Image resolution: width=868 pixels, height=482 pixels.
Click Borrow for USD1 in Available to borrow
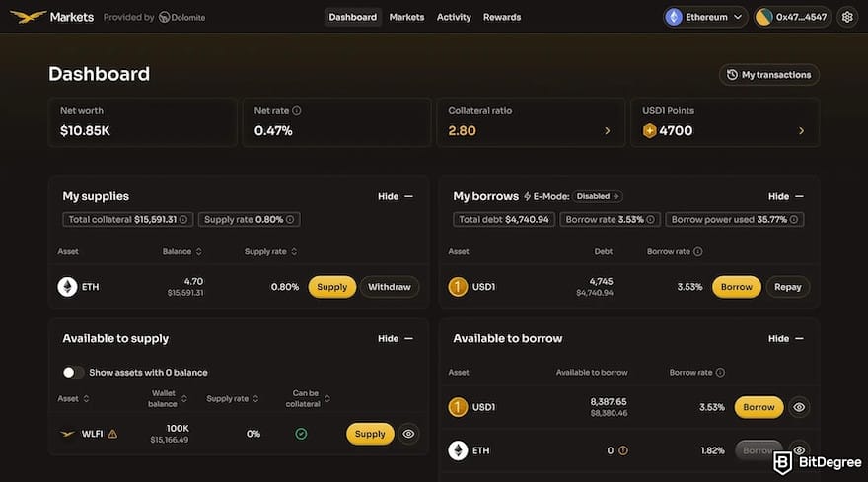[759, 407]
